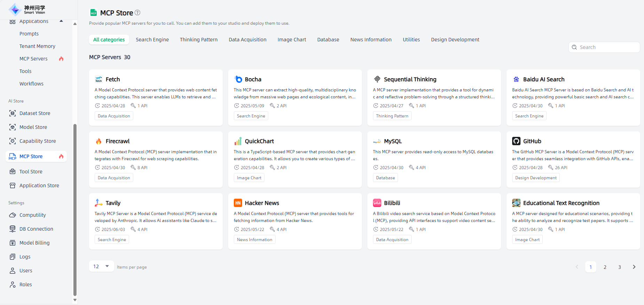
Task: Click the sidebar vertical scrollbar
Action: (75, 210)
